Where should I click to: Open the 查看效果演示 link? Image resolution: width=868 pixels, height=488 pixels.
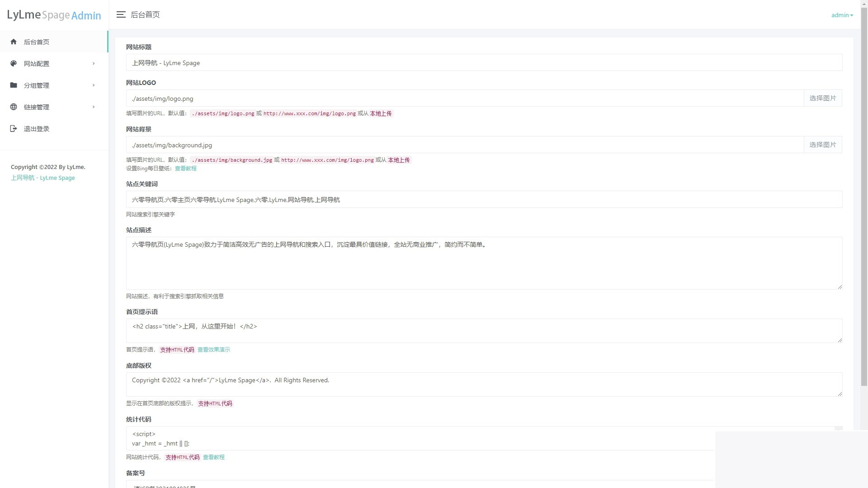pos(213,350)
